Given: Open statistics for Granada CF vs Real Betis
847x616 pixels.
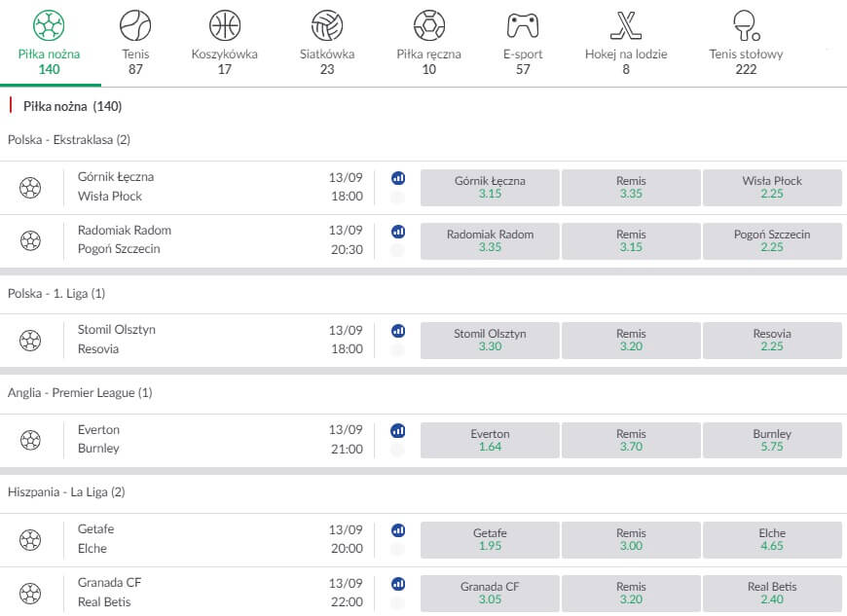Looking at the screenshot, I should (398, 584).
